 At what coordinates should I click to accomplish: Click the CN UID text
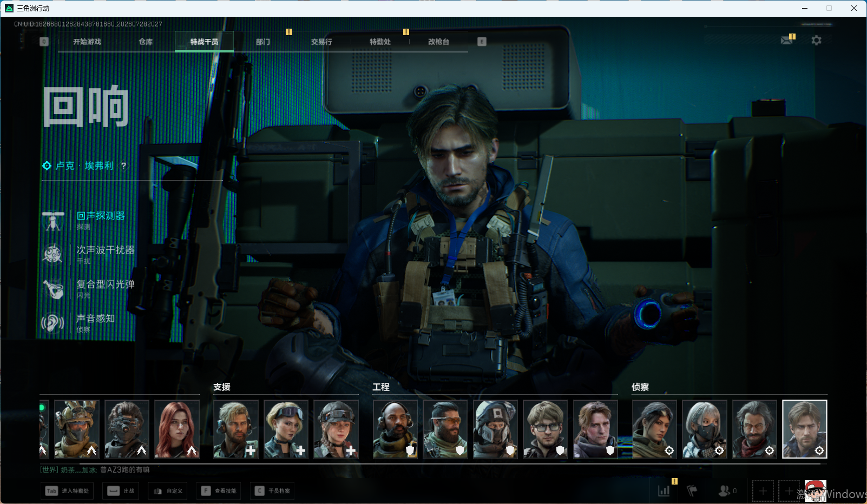[x=88, y=24]
